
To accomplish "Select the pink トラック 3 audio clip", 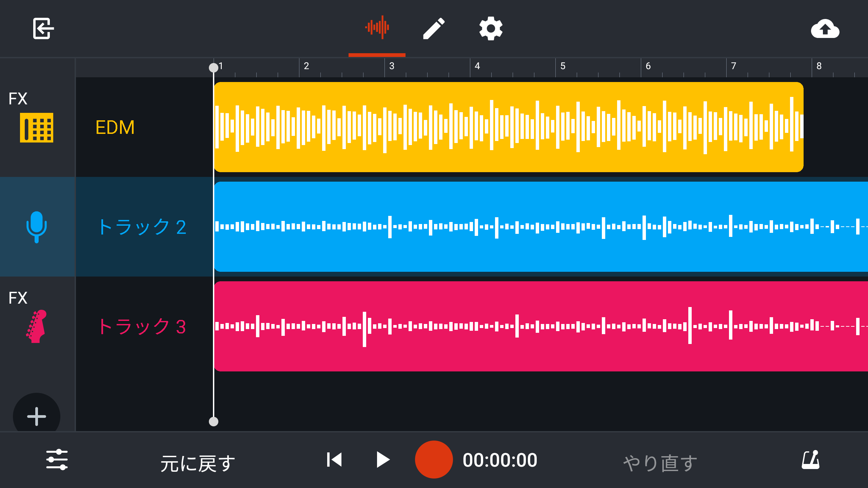I will pos(541,326).
